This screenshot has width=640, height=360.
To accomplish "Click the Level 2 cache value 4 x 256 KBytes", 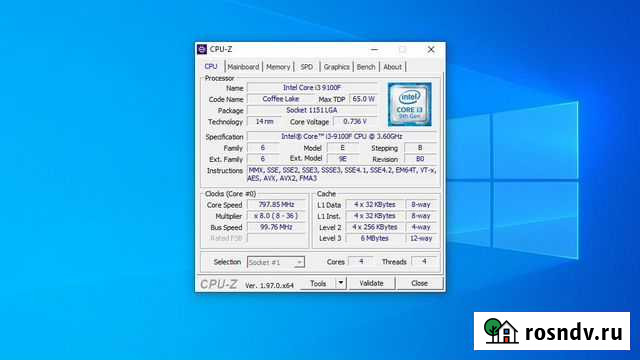I will click(x=375, y=227).
